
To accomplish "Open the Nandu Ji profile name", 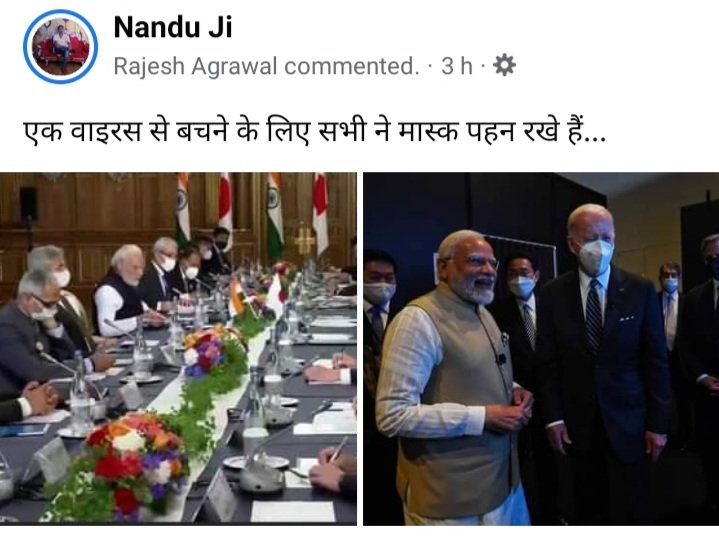I will click(x=173, y=27).
